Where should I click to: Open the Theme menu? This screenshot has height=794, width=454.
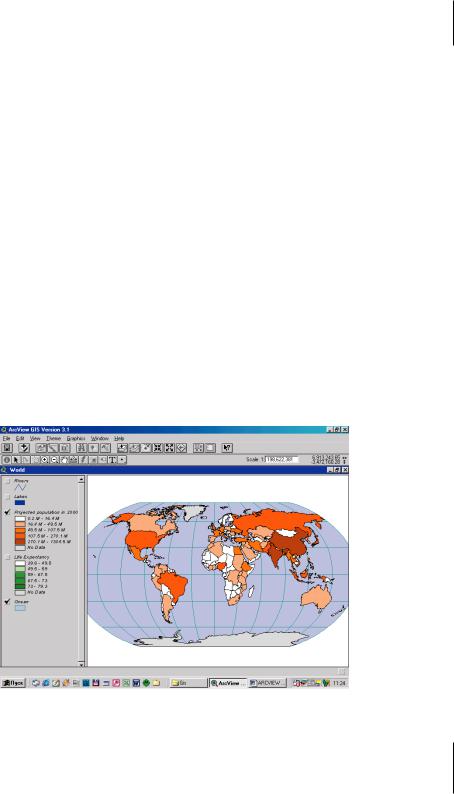54,438
